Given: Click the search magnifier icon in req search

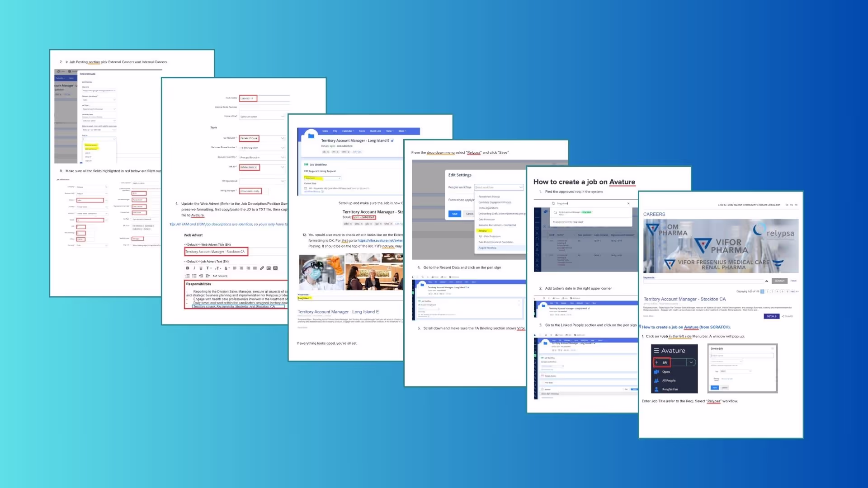Looking at the screenshot, I should click(x=553, y=203).
